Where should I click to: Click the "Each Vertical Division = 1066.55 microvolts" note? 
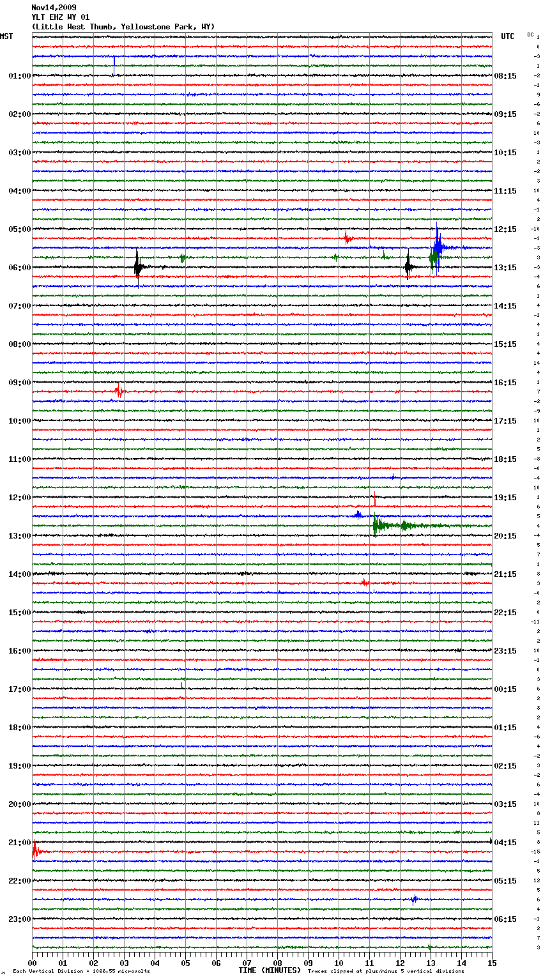coord(81,972)
